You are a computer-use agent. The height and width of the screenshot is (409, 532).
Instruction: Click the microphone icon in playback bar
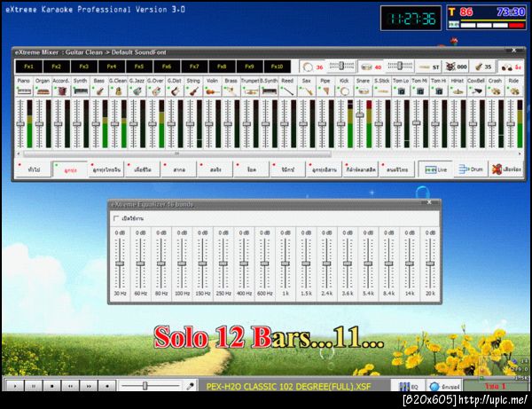coord(191,386)
